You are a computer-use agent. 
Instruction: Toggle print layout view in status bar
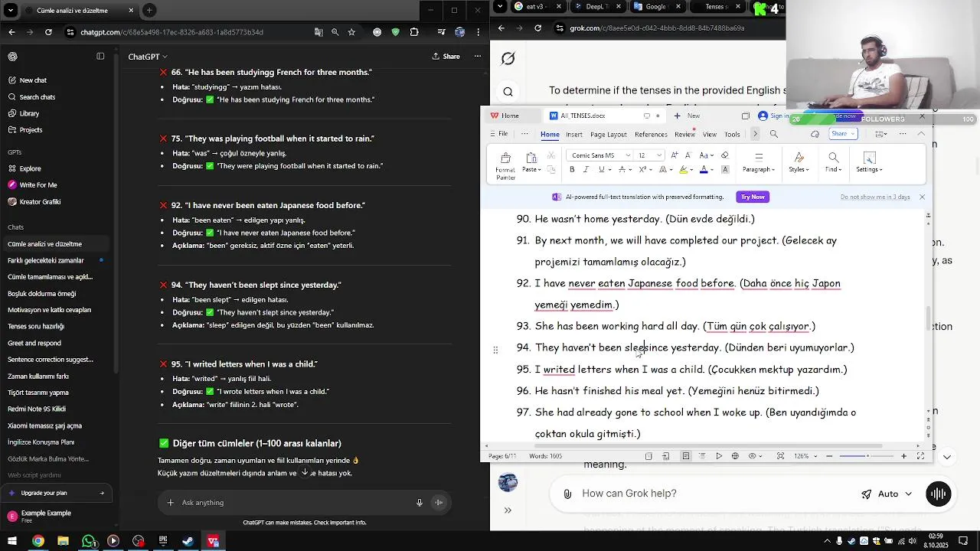[686, 456]
